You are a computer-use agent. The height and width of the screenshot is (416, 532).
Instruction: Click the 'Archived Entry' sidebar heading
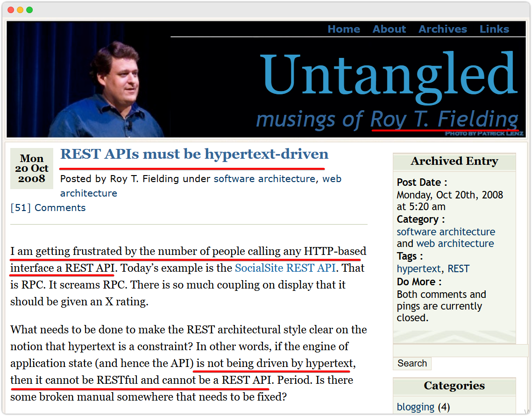click(x=454, y=161)
